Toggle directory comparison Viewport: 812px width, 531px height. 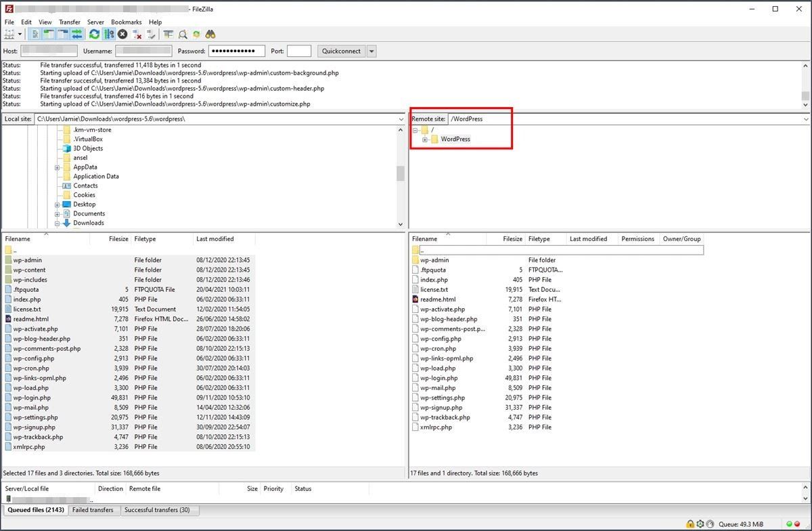183,34
